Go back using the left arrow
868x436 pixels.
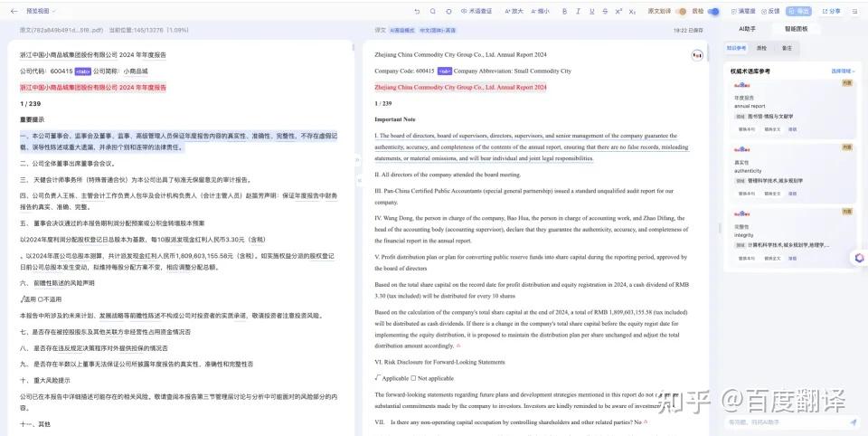point(14,11)
